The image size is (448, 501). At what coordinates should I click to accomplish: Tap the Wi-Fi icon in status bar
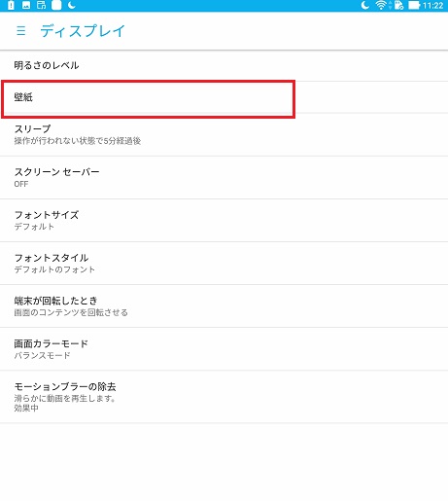(381, 5)
